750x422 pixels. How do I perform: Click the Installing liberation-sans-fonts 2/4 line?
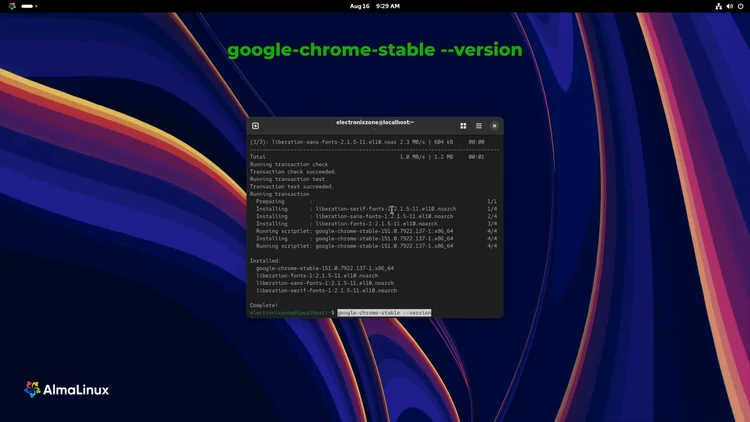tap(376, 216)
